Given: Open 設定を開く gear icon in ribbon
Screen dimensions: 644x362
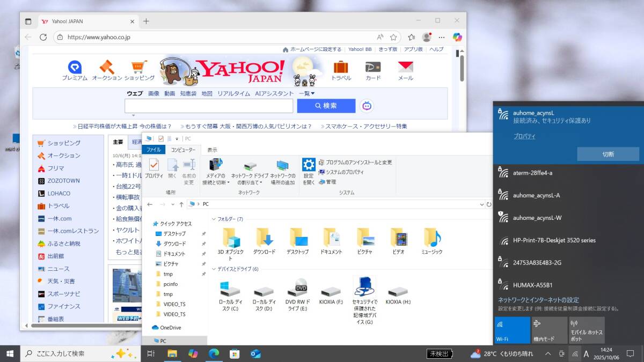Looking at the screenshot, I should (309, 165).
